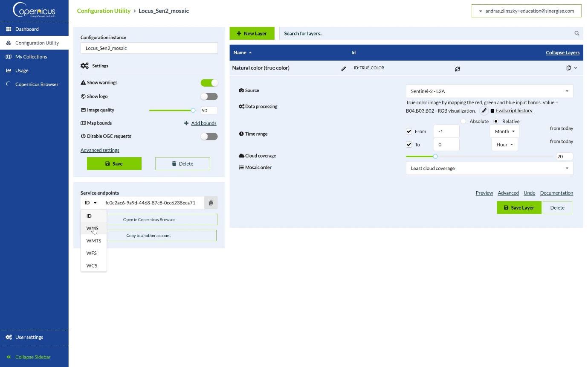588x367 pixels.
Task: Open Configuration Utility sidebar item
Action: 34,43
